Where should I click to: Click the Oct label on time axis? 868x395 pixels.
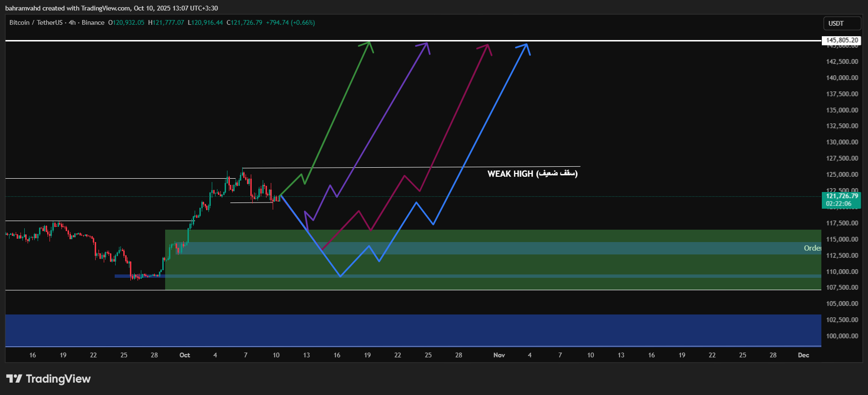click(x=185, y=355)
